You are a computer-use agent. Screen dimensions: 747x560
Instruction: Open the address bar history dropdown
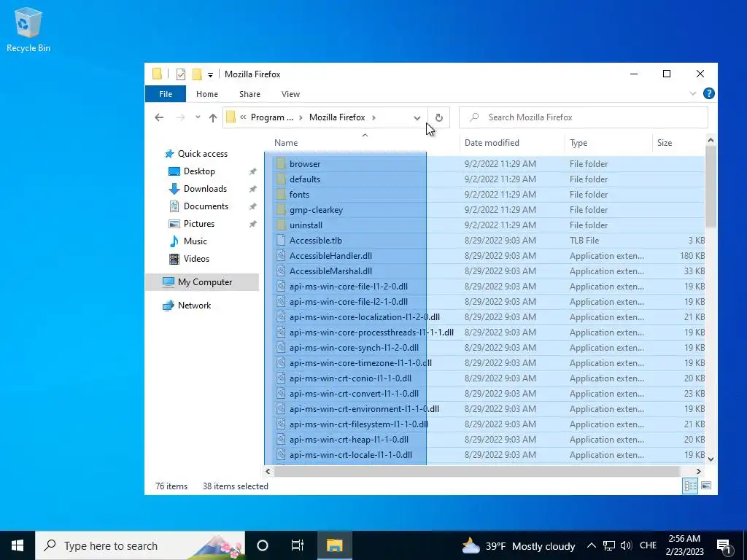[x=417, y=117]
